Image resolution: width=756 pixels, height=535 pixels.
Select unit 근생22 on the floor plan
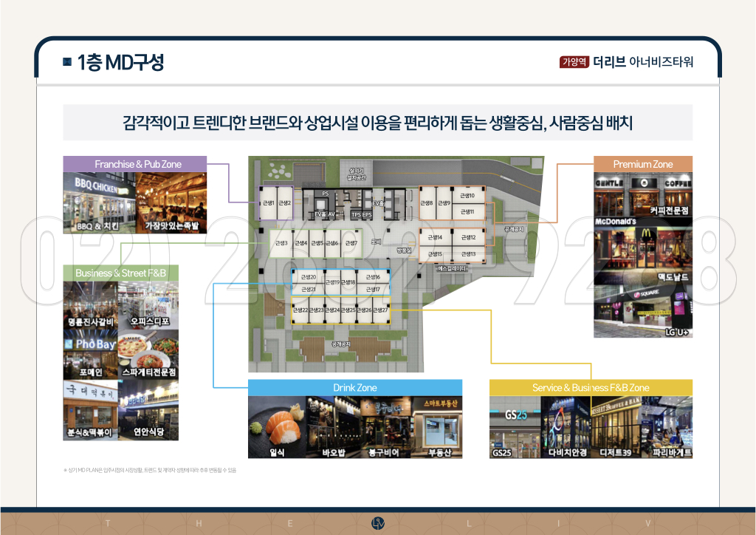pos(300,310)
